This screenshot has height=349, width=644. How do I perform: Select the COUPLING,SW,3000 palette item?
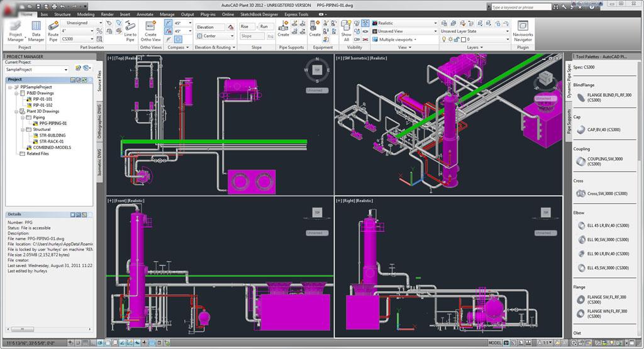click(x=600, y=162)
